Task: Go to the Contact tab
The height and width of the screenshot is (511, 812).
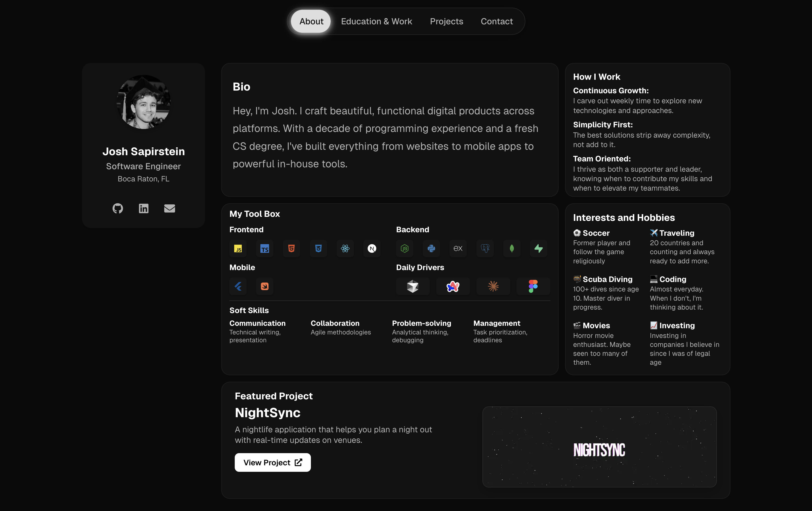Action: 497,21
